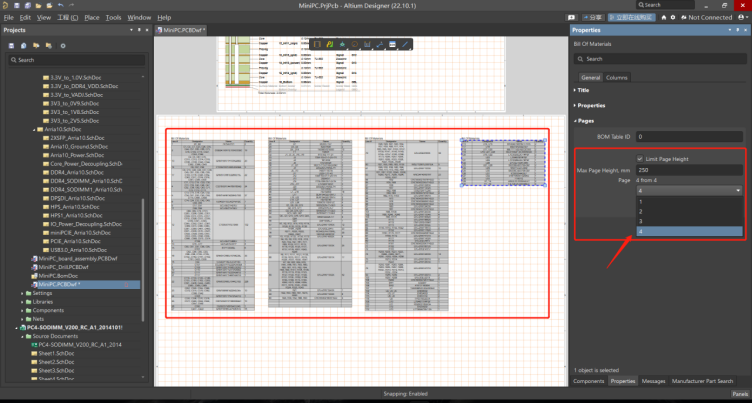Click the home icon near Not Connected

tap(666, 17)
